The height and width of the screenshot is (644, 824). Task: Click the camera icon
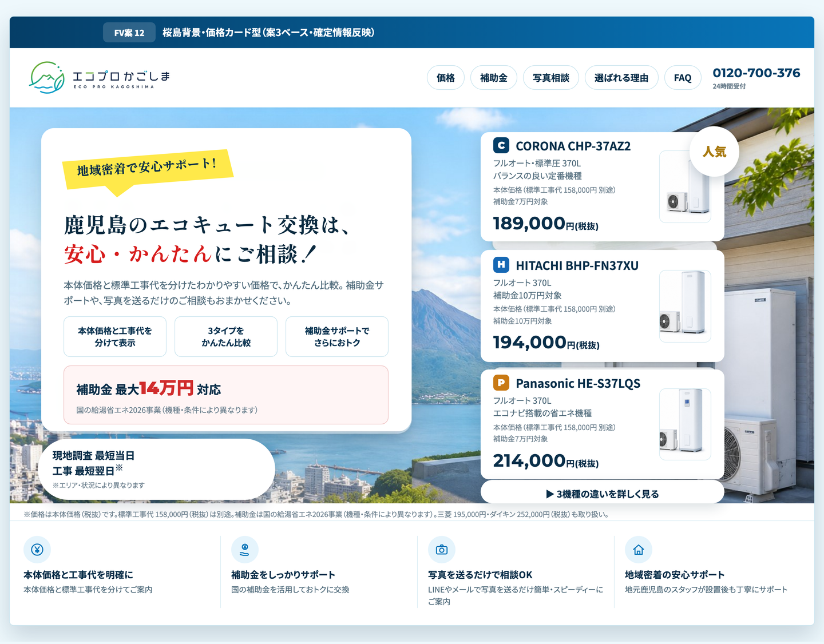(x=442, y=550)
